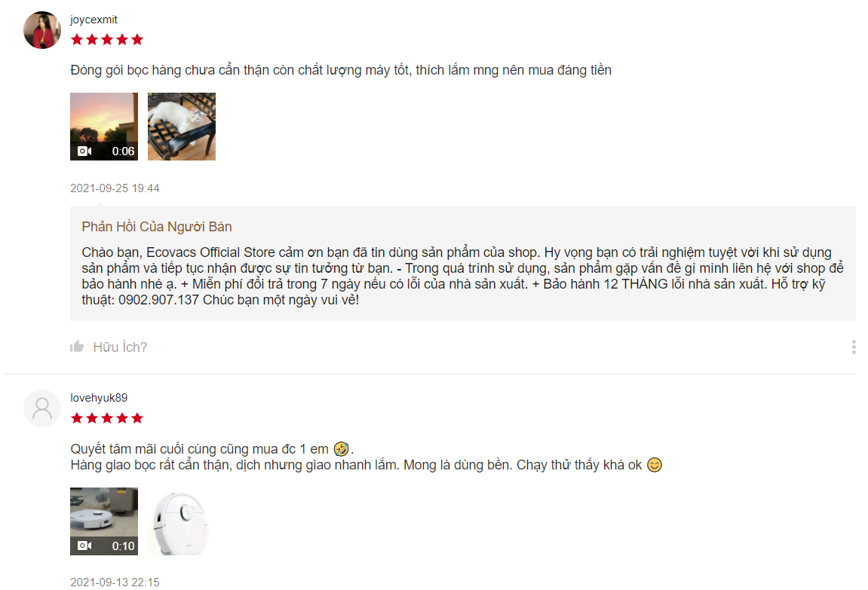Click the video camera icon on sunset clip

(84, 151)
